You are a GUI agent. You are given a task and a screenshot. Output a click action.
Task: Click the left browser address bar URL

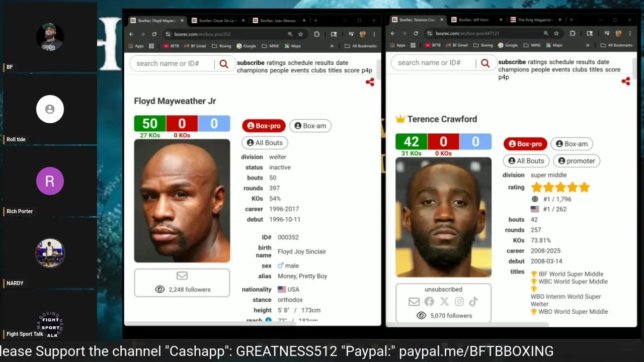[203, 34]
